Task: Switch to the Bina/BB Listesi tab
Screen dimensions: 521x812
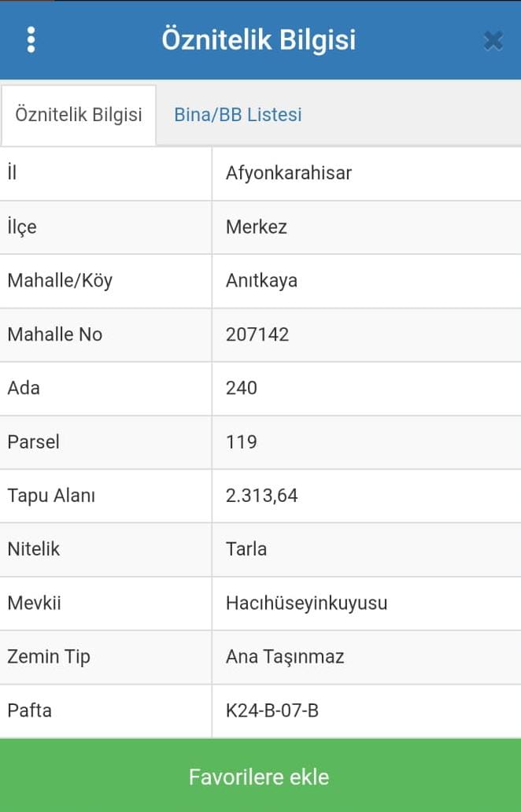Action: [238, 114]
